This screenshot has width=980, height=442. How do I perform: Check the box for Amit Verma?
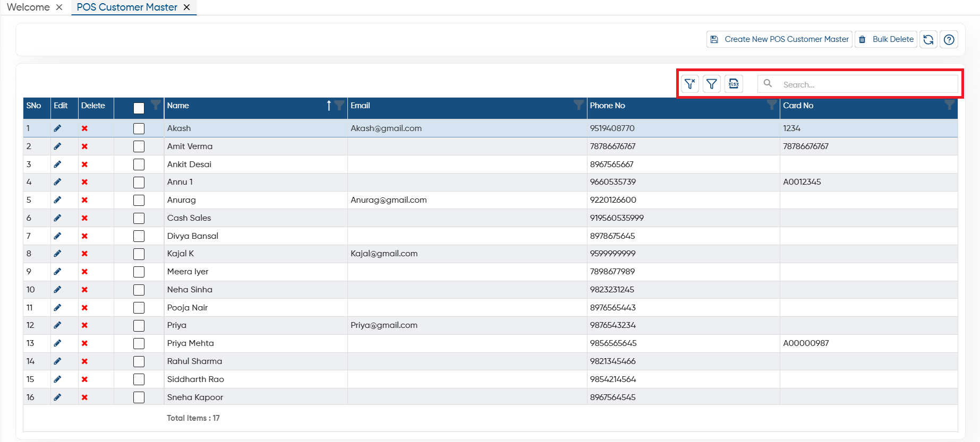[139, 146]
